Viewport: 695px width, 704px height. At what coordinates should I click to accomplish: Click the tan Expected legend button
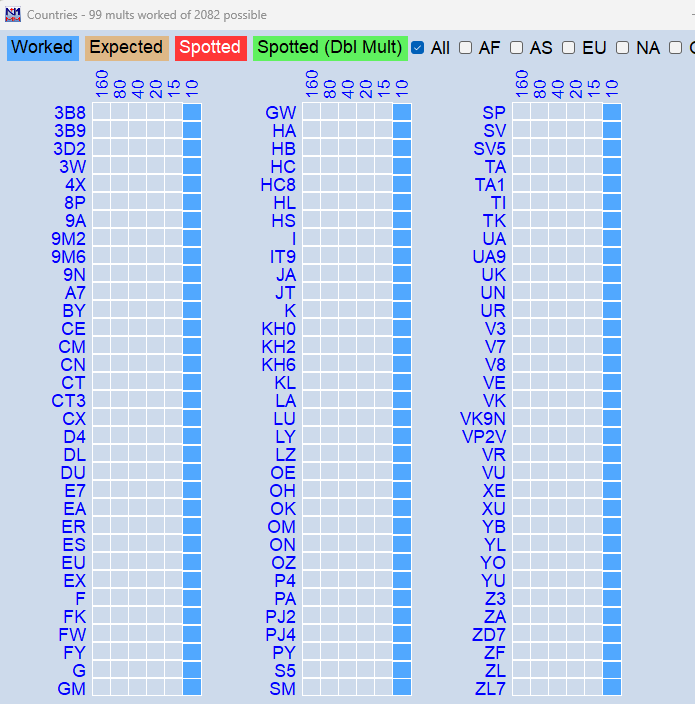click(x=126, y=47)
